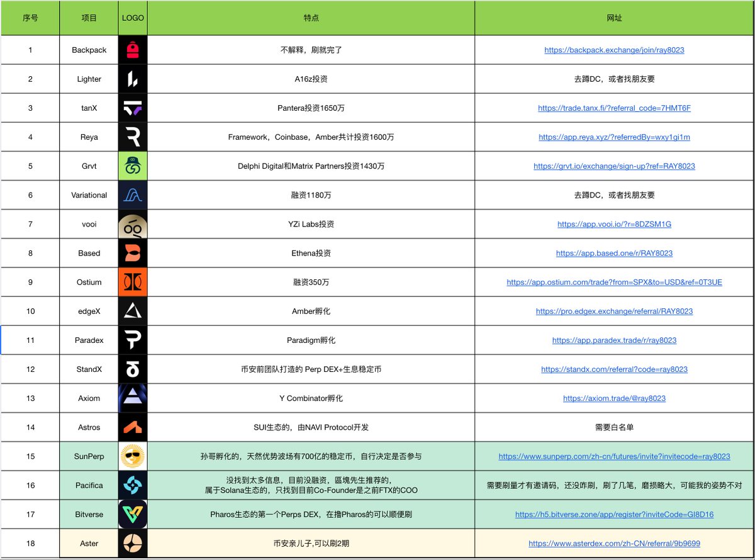The height and width of the screenshot is (560, 755).
Task: Open the grvt.io sign-up link
Action: pyautogui.click(x=614, y=166)
